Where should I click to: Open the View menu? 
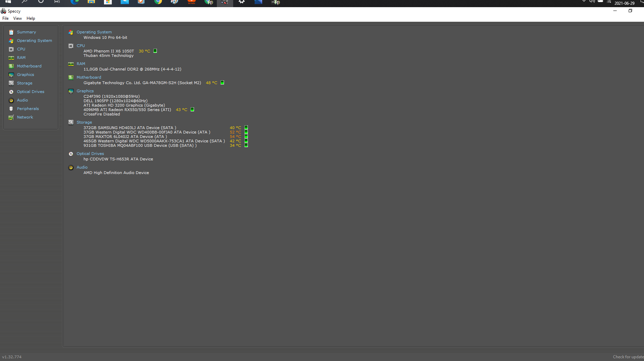click(17, 18)
